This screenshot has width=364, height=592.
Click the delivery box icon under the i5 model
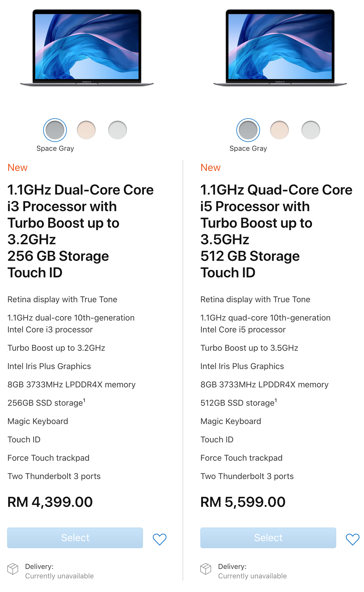[x=206, y=569]
